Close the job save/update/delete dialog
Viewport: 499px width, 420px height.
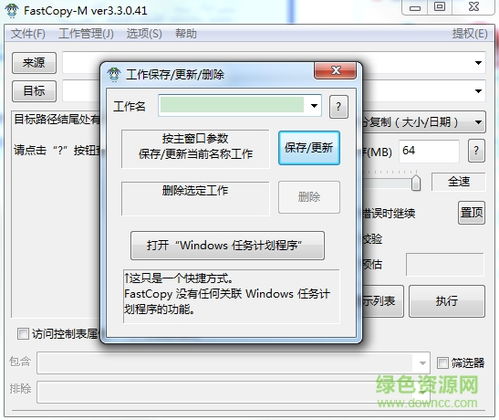335,71
